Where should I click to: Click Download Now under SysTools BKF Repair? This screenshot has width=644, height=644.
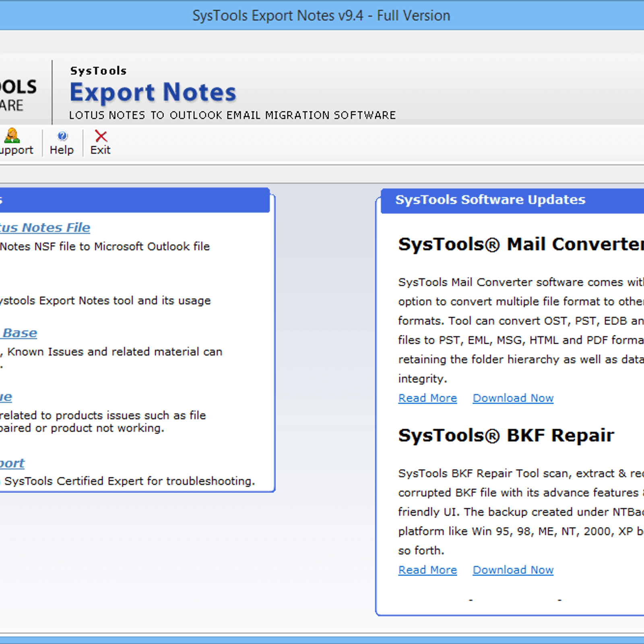pyautogui.click(x=513, y=570)
